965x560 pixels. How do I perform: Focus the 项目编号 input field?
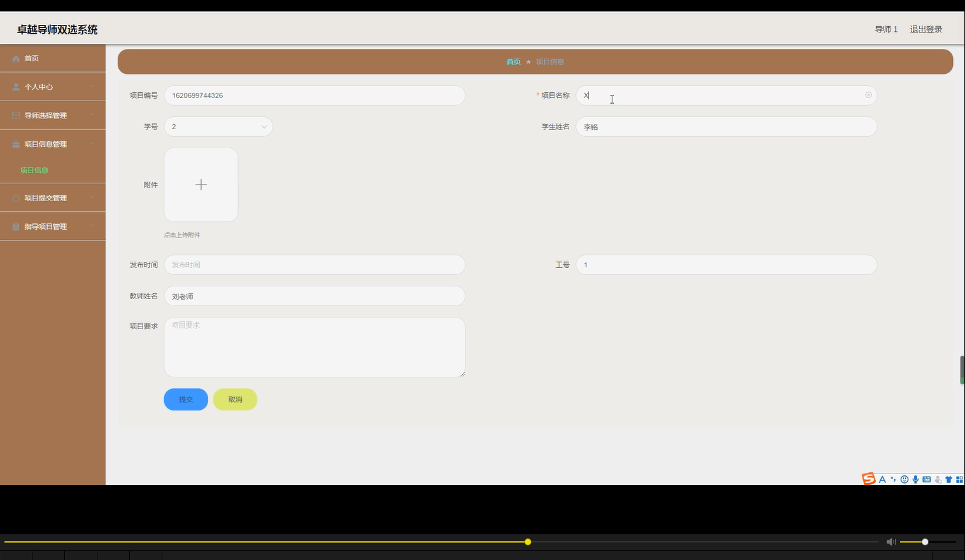(314, 95)
